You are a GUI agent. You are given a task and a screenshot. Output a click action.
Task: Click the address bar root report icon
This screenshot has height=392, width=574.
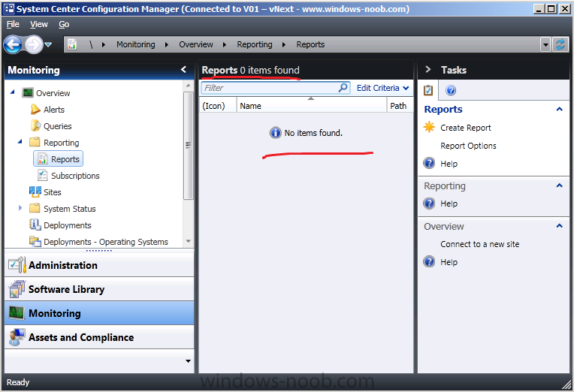point(72,44)
